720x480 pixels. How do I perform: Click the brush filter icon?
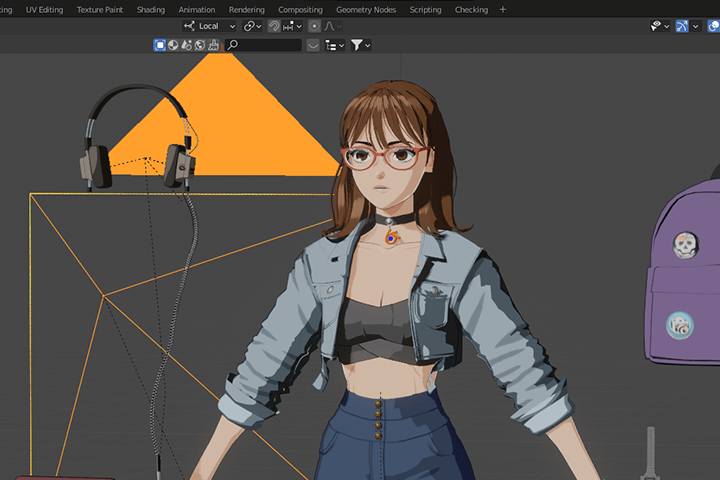pos(214,45)
